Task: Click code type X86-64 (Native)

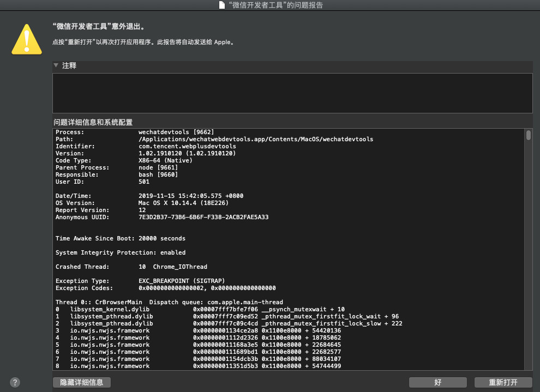Action: (165, 160)
